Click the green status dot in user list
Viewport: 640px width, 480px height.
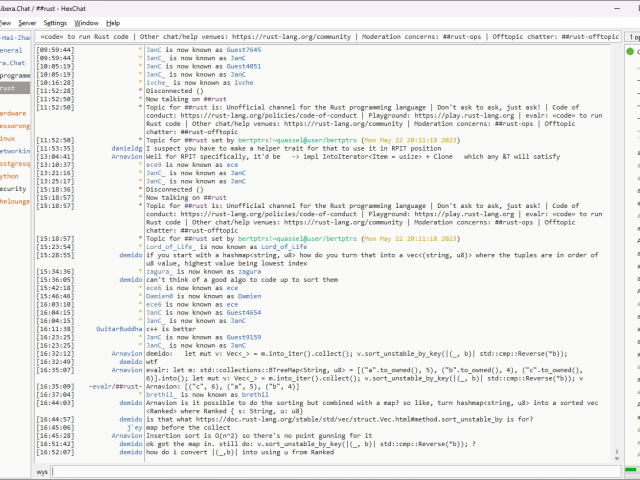click(631, 50)
